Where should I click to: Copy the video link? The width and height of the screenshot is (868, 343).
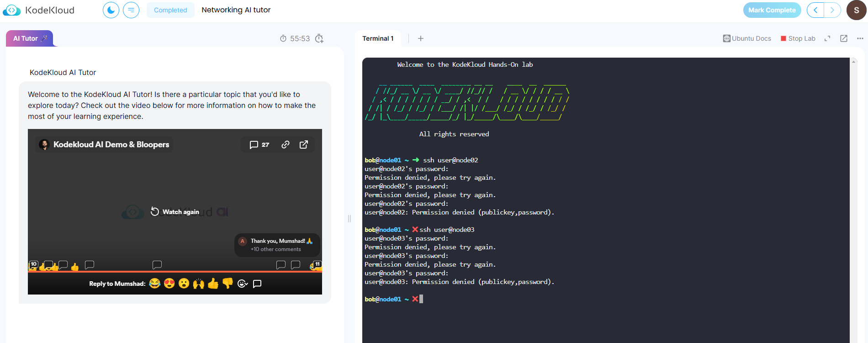point(286,145)
